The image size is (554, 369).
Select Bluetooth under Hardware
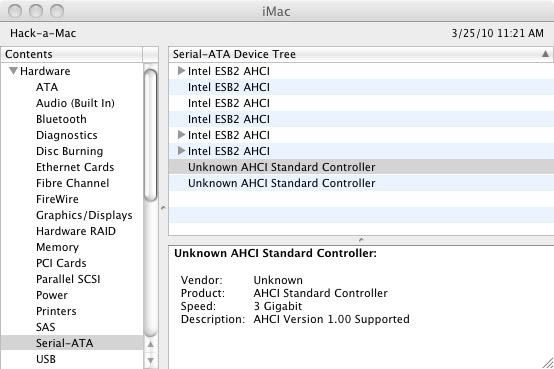click(x=61, y=119)
